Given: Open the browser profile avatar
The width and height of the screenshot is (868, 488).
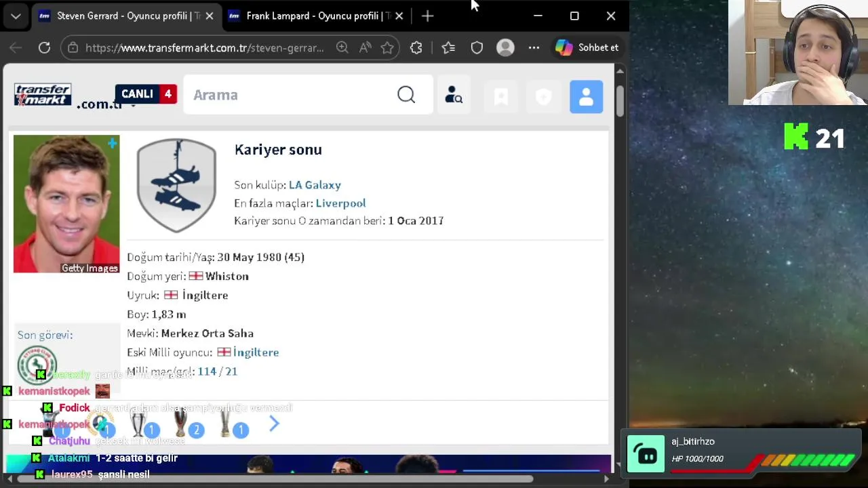Looking at the screenshot, I should pyautogui.click(x=505, y=47).
